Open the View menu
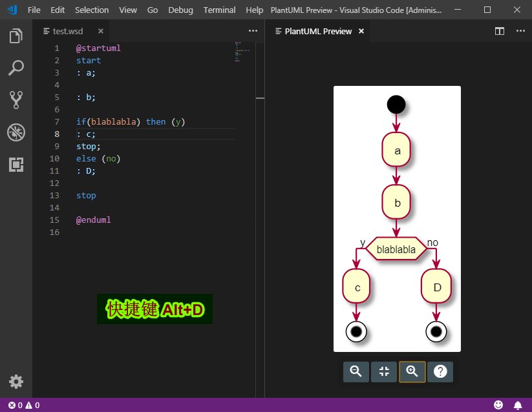The image size is (532, 412). (x=128, y=10)
